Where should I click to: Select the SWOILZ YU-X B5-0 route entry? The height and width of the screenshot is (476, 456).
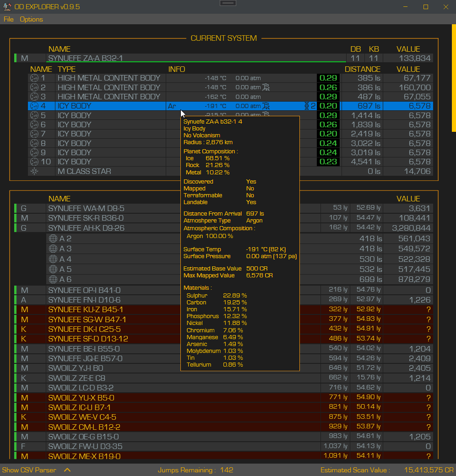[x=224, y=398]
